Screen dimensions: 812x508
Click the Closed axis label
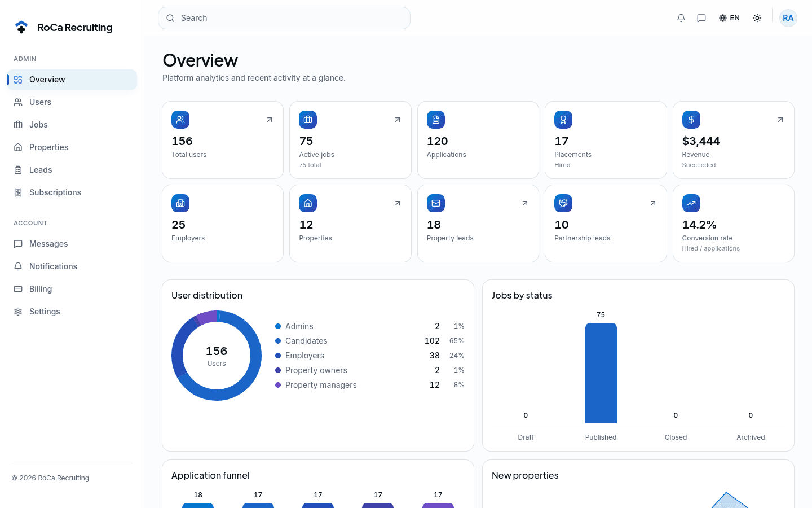coord(676,437)
